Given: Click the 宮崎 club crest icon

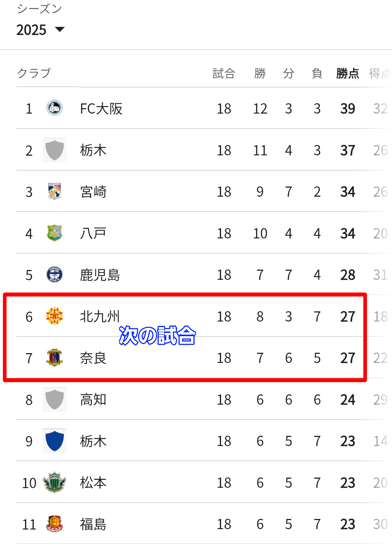Looking at the screenshot, I should (54, 191).
